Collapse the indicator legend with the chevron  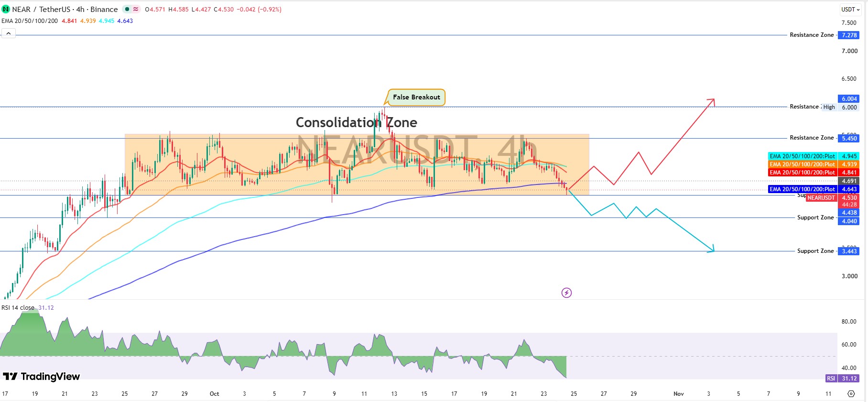click(x=9, y=33)
